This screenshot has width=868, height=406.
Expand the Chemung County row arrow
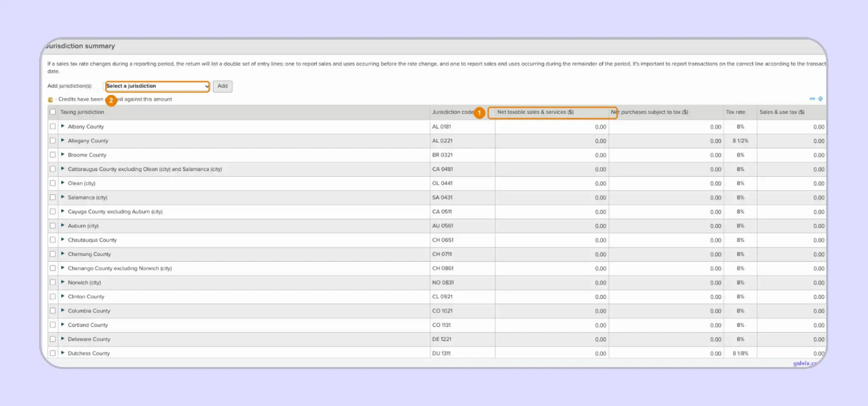click(x=63, y=254)
